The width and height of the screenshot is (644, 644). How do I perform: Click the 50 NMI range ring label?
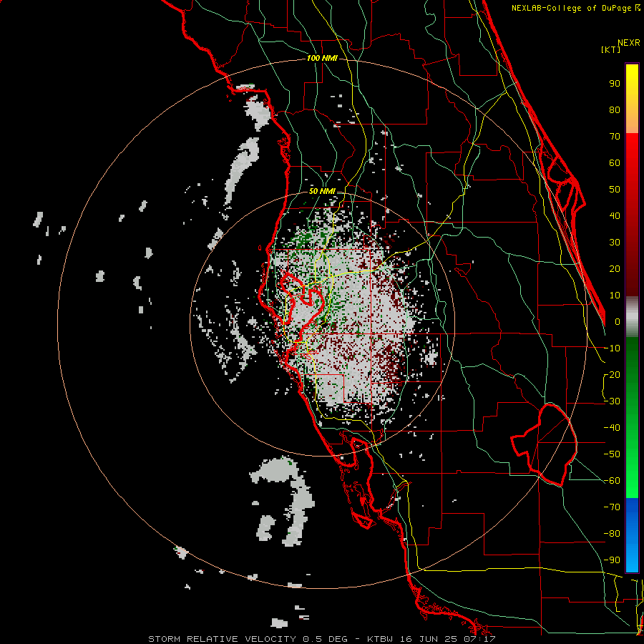pyautogui.click(x=322, y=191)
